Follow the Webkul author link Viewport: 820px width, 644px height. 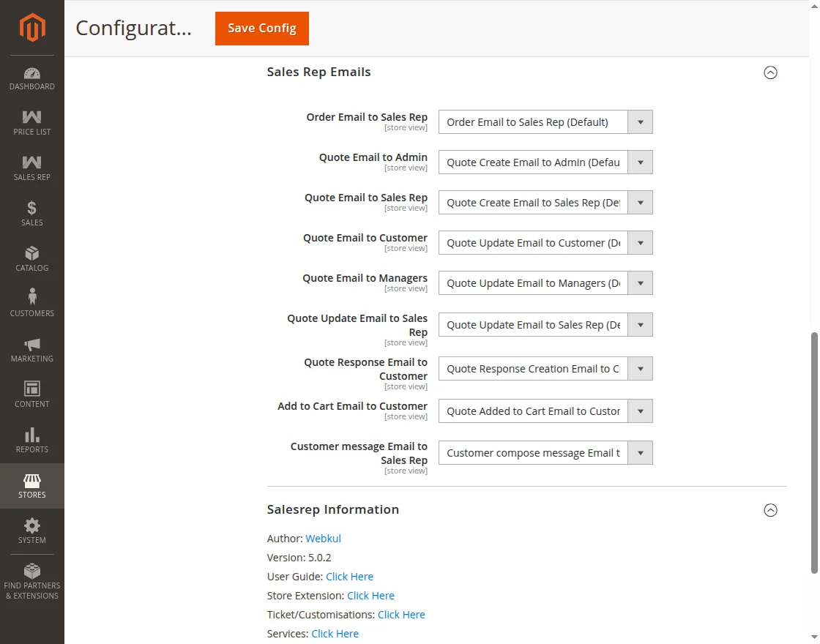tap(323, 539)
